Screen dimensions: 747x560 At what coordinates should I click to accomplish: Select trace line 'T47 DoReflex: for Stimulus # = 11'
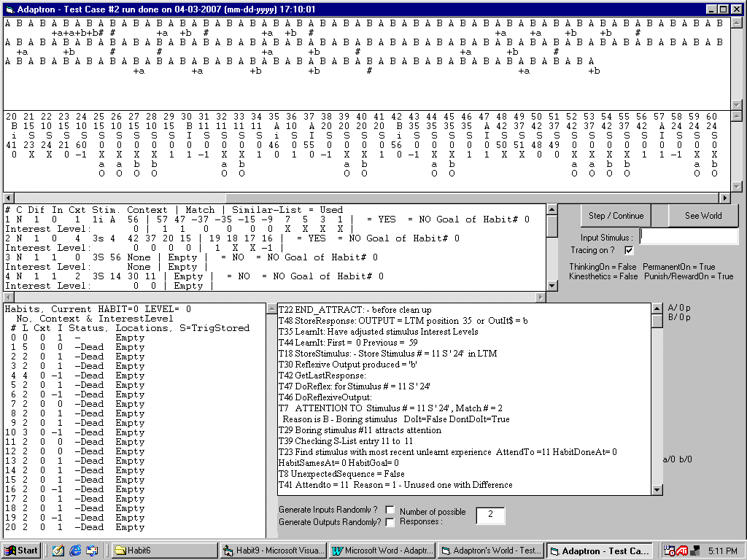(x=355, y=386)
